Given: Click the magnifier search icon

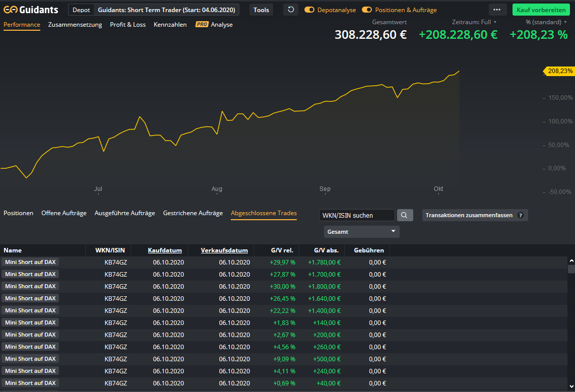Looking at the screenshot, I should click(x=405, y=215).
